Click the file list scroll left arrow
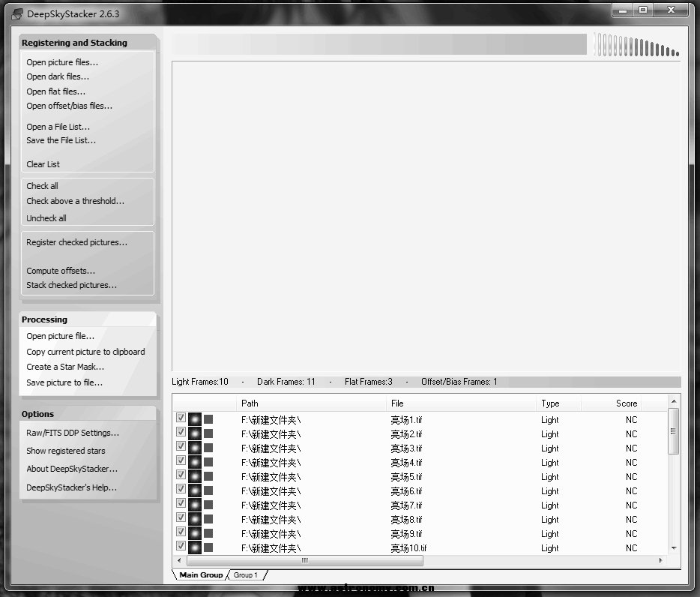Viewport: 700px width, 597px height. pyautogui.click(x=179, y=560)
